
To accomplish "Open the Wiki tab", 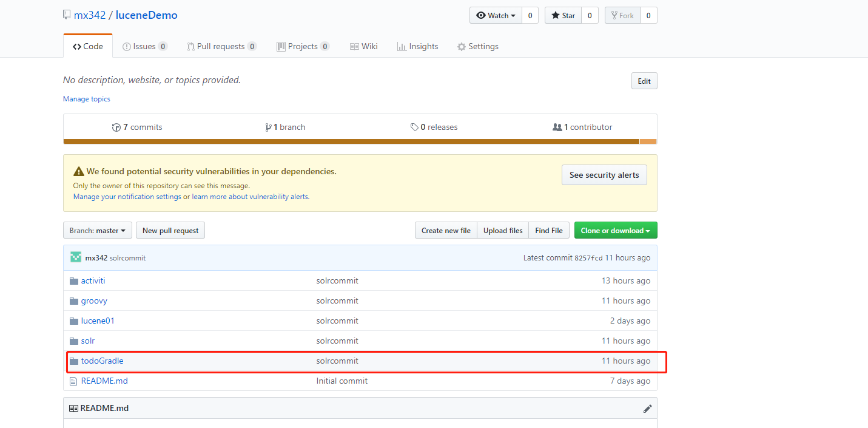I will tap(364, 46).
